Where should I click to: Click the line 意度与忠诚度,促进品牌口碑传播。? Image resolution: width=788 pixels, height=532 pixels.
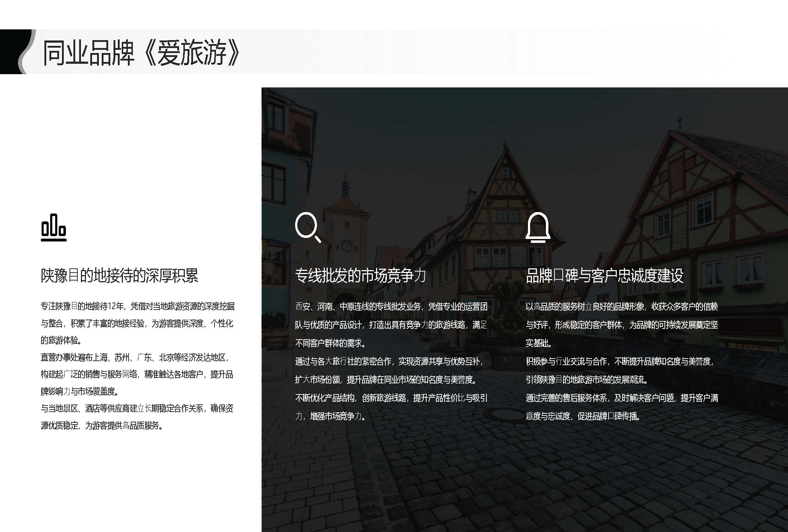tap(584, 416)
